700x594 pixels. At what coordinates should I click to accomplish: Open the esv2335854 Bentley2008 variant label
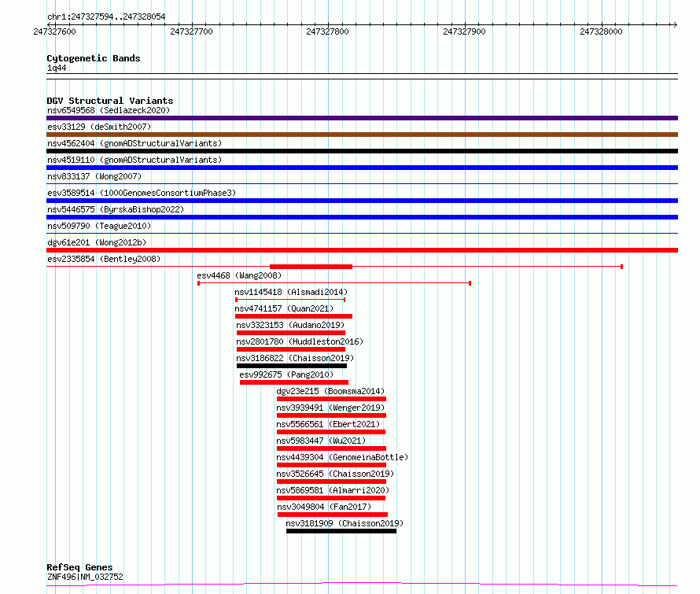[x=103, y=259]
